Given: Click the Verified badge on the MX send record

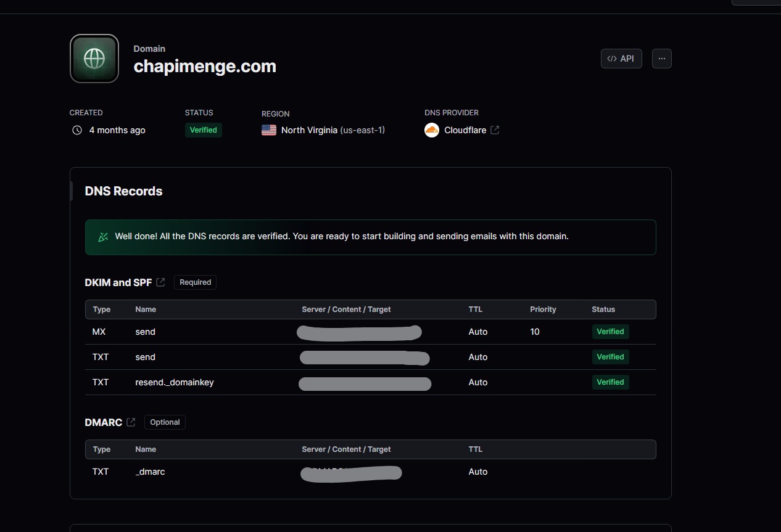Looking at the screenshot, I should pos(610,331).
